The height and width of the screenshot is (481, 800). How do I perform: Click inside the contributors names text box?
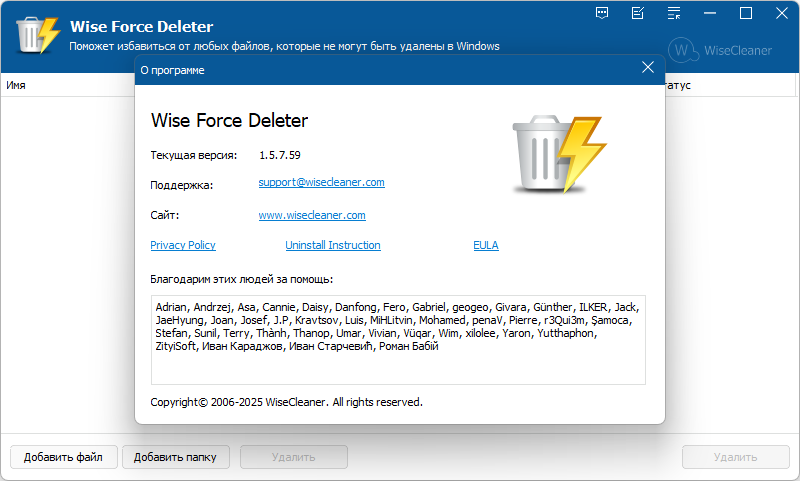point(398,340)
